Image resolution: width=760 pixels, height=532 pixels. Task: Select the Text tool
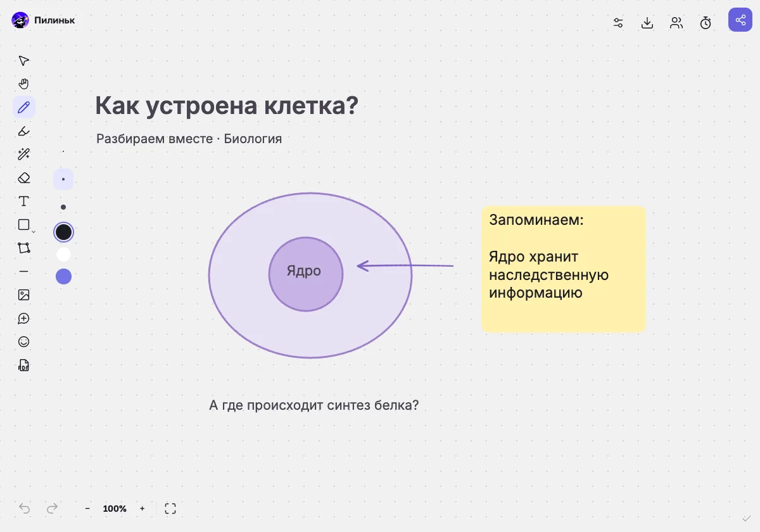click(x=23, y=201)
